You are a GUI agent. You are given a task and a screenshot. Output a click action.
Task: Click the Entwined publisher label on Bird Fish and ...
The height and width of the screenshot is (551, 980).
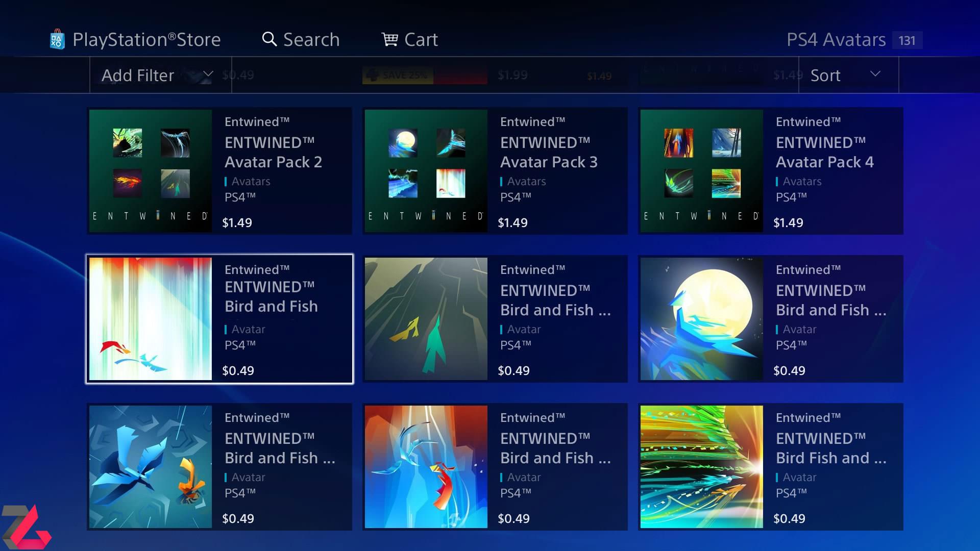point(808,417)
